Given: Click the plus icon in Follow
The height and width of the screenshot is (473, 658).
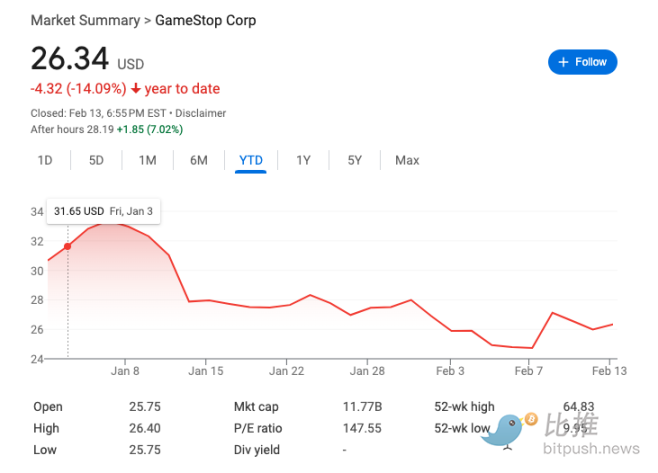Looking at the screenshot, I should (564, 62).
